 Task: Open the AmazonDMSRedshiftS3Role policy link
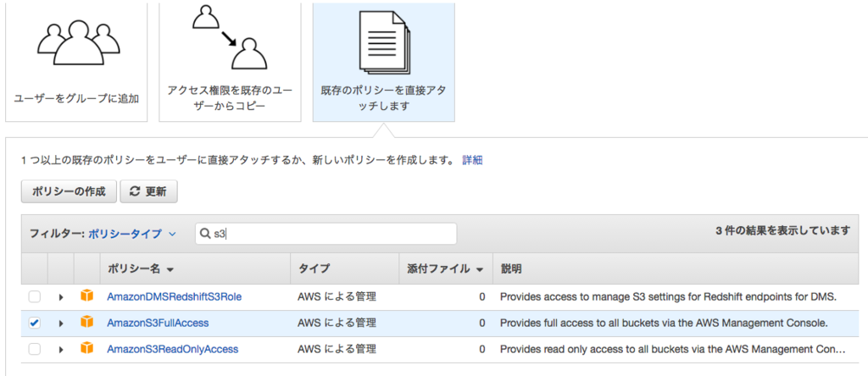click(x=175, y=297)
